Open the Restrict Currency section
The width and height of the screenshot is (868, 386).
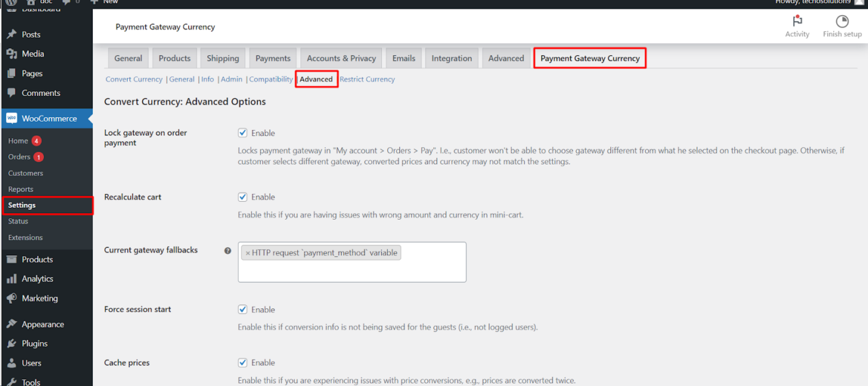point(367,79)
